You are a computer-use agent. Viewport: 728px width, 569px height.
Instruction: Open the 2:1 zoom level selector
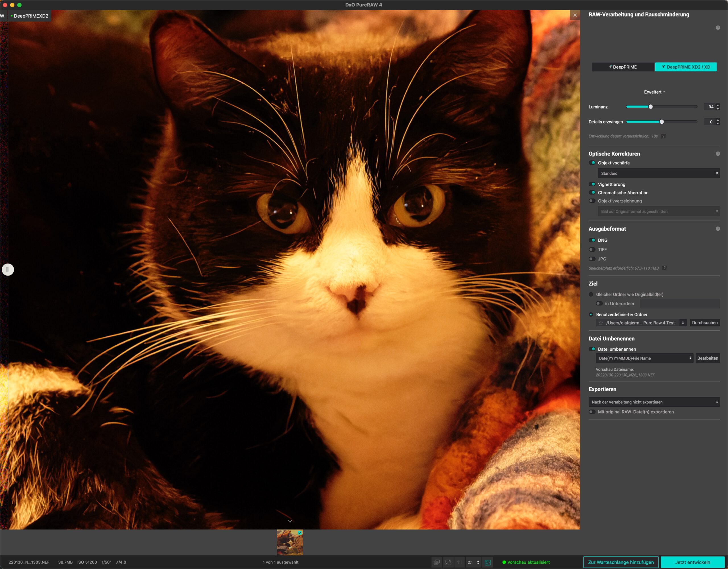473,562
